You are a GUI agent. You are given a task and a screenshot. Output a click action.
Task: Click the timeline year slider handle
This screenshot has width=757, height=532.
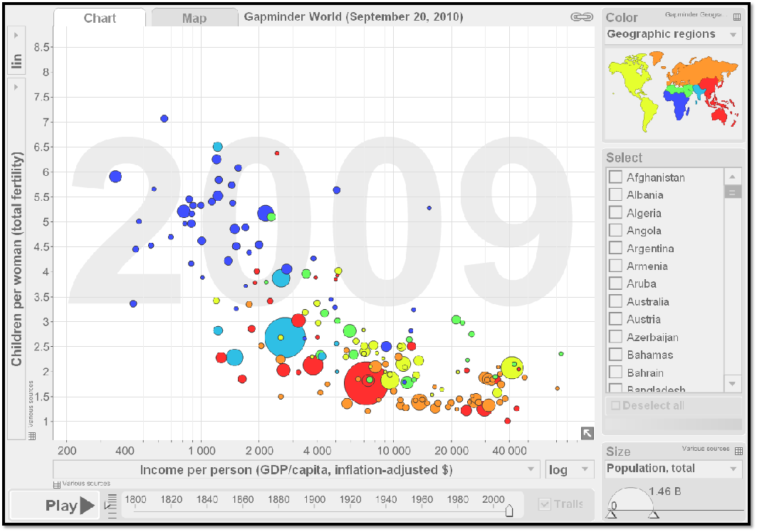(x=510, y=511)
